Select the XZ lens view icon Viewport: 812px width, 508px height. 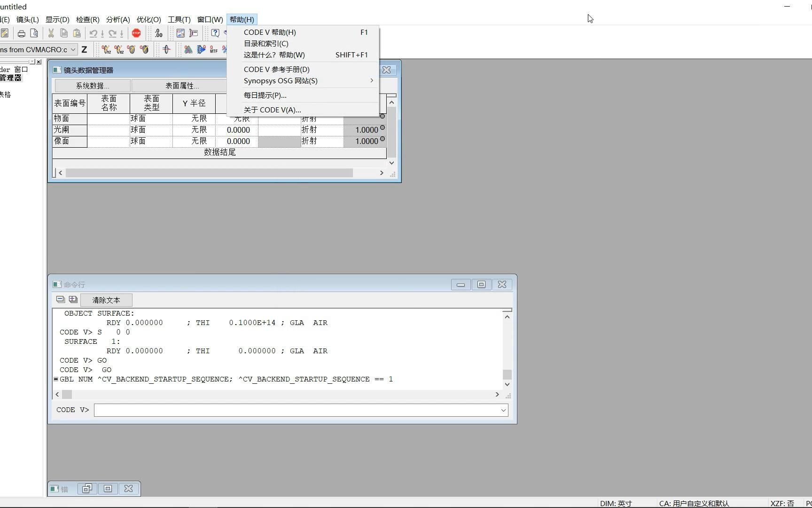tap(119, 49)
